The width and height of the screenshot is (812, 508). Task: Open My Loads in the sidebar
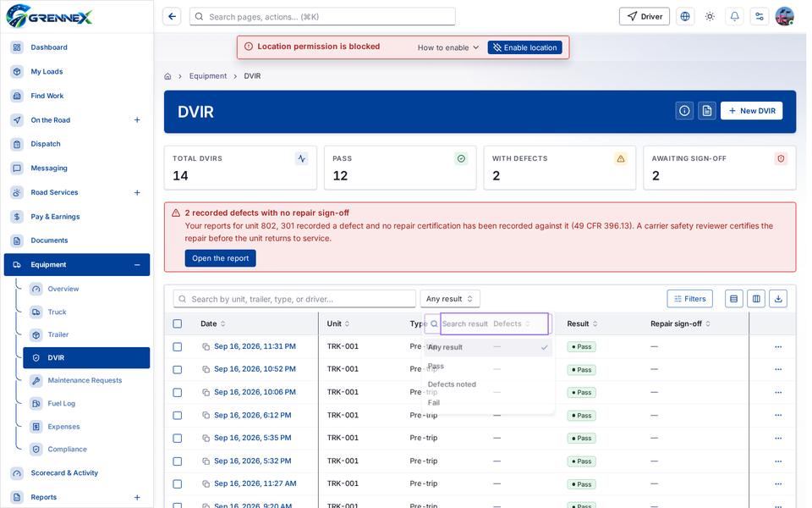pos(77,71)
